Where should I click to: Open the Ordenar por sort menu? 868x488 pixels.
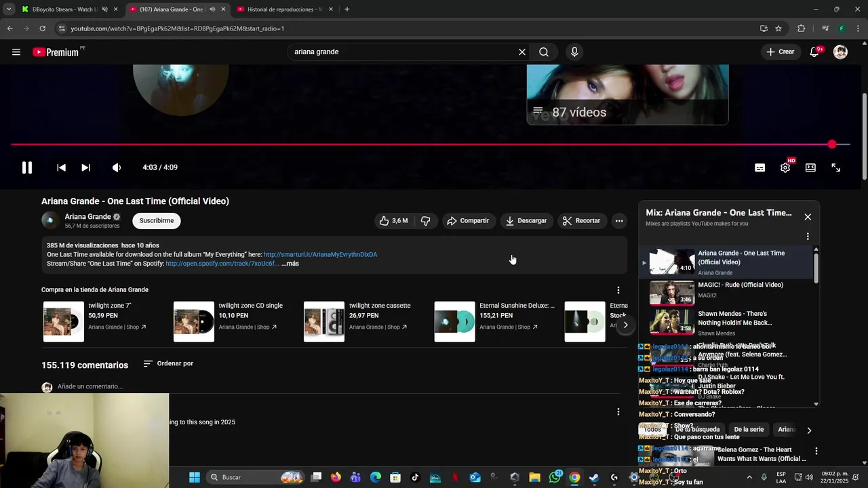click(x=168, y=364)
